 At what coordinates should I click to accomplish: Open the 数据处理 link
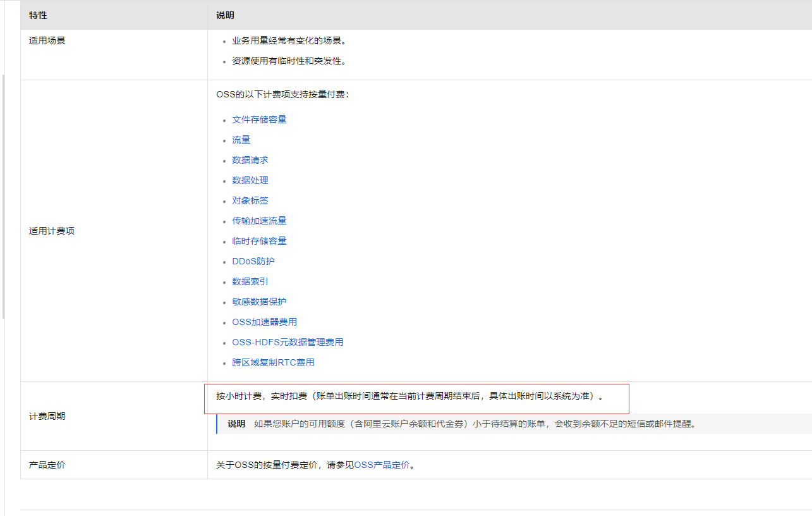[x=250, y=180]
